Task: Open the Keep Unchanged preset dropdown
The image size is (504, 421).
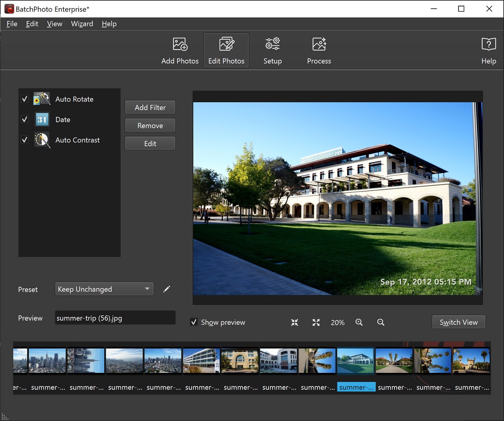Action: (104, 289)
